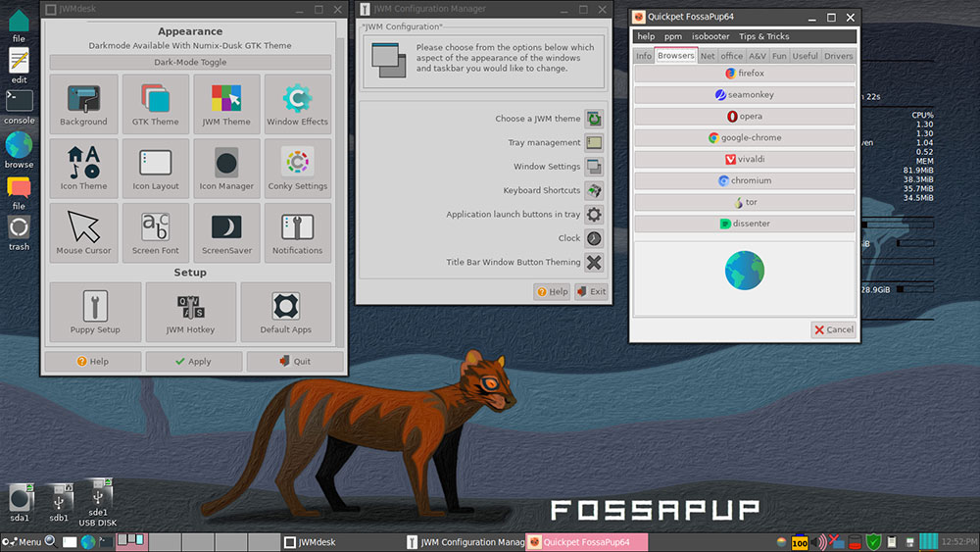
Task: Click the Dark-Mode Toggle button
Action: [190, 62]
